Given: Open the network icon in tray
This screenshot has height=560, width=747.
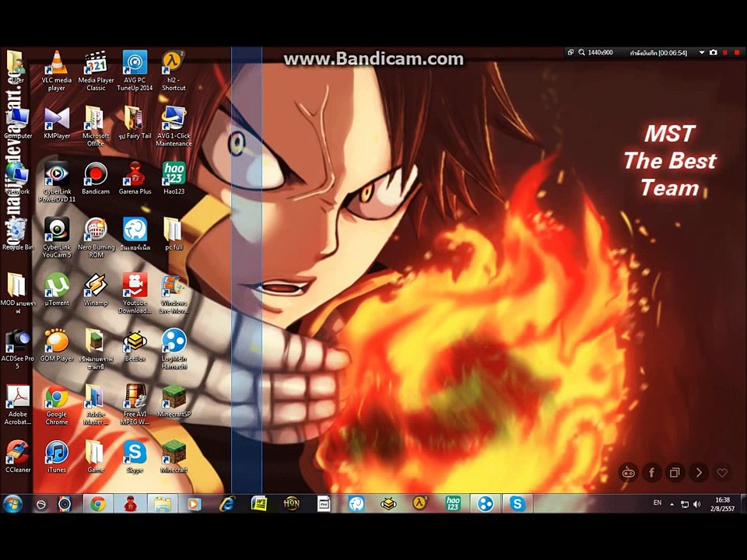Looking at the screenshot, I should (685, 504).
